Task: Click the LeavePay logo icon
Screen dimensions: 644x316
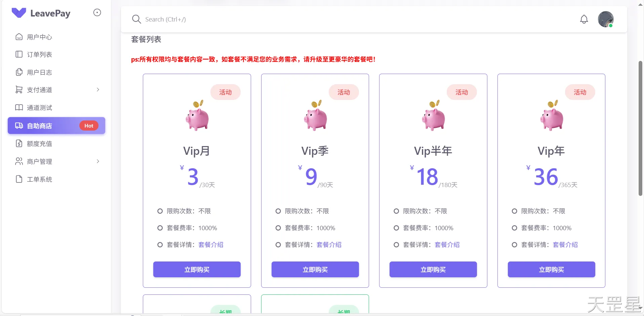Action: pos(19,13)
